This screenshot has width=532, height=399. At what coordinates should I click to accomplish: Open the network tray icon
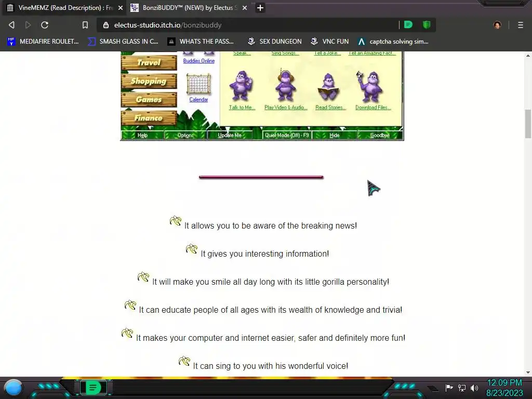pyautogui.click(x=462, y=388)
